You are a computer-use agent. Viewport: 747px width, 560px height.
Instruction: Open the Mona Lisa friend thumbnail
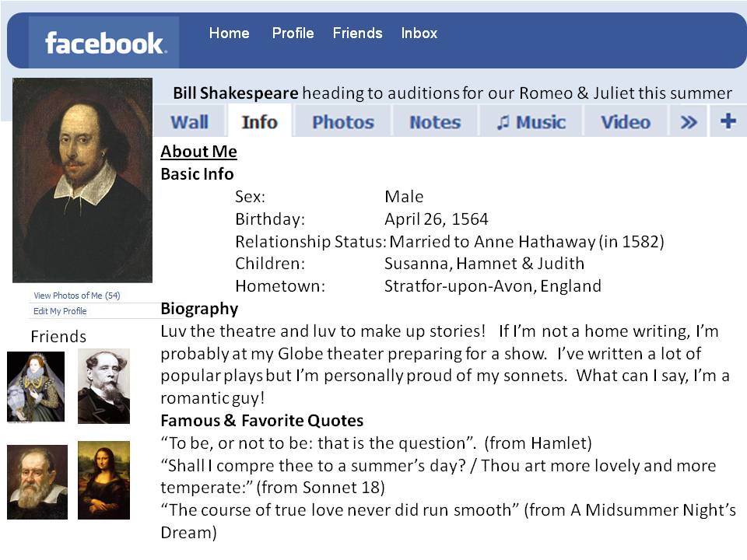(x=103, y=480)
